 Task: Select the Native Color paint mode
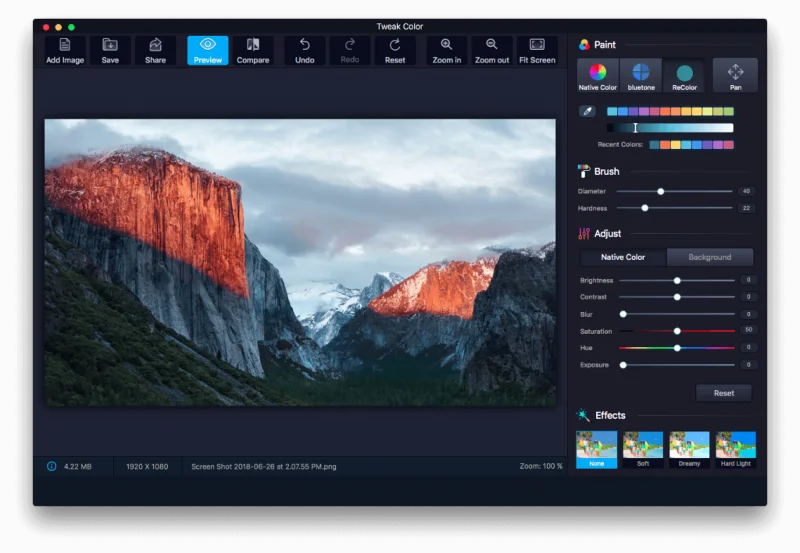click(x=597, y=76)
